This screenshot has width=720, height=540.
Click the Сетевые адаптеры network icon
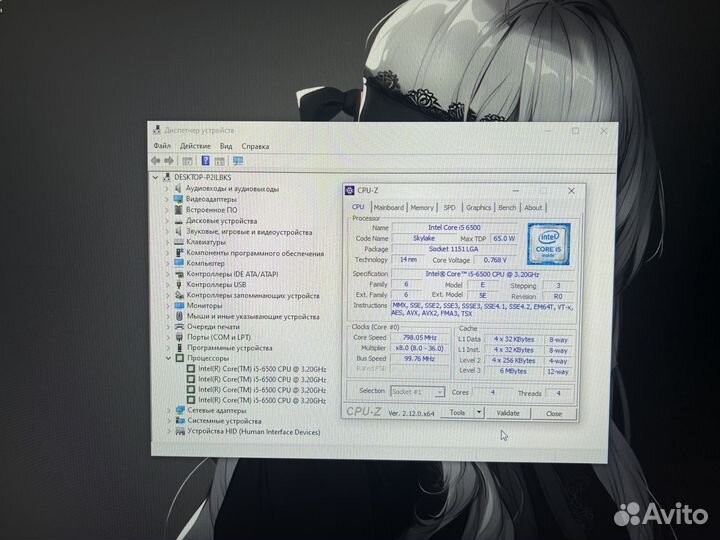coord(180,411)
